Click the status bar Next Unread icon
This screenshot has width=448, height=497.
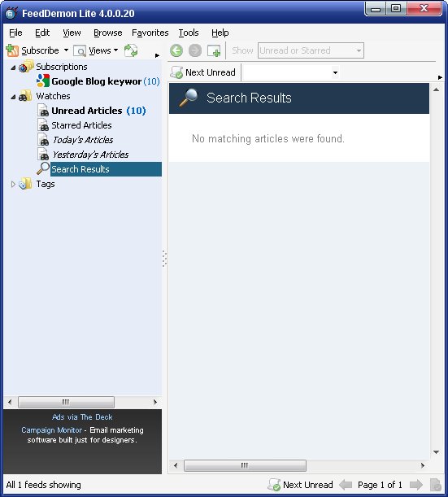(x=274, y=485)
